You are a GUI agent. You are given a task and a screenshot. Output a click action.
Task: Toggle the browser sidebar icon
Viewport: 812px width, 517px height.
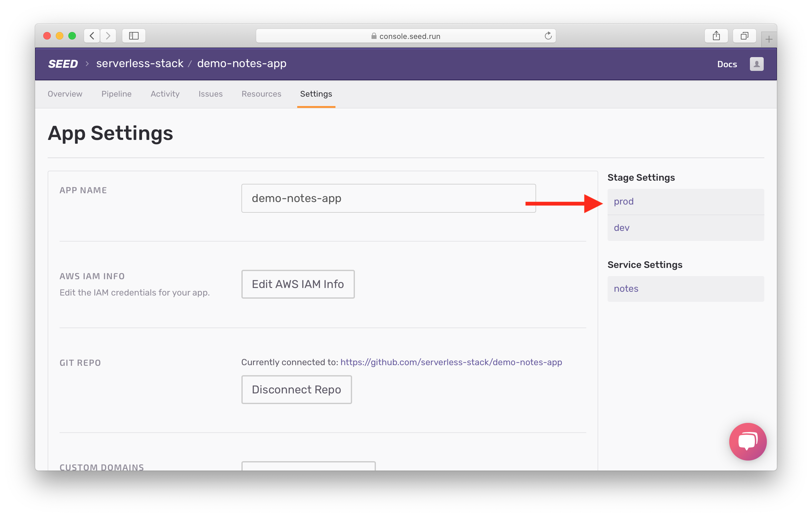click(134, 36)
